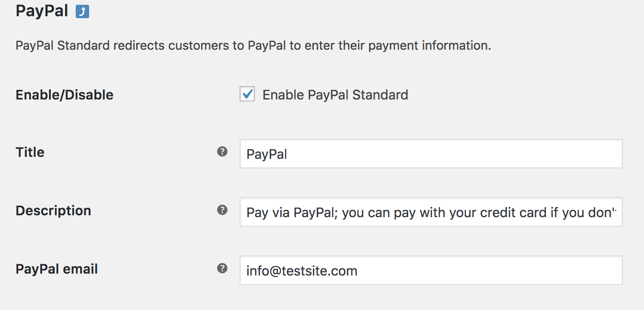Select the text PayPal in the Title box
The width and height of the screenshot is (644, 310).
pos(266,154)
